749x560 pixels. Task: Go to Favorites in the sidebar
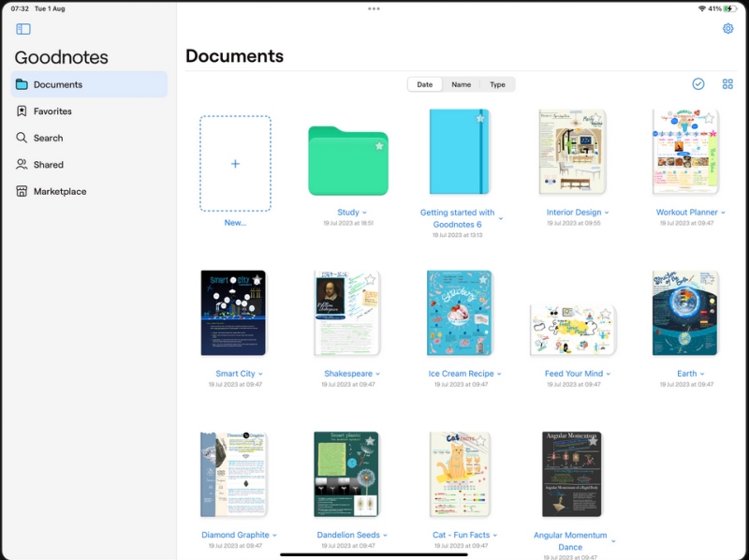[89, 111]
